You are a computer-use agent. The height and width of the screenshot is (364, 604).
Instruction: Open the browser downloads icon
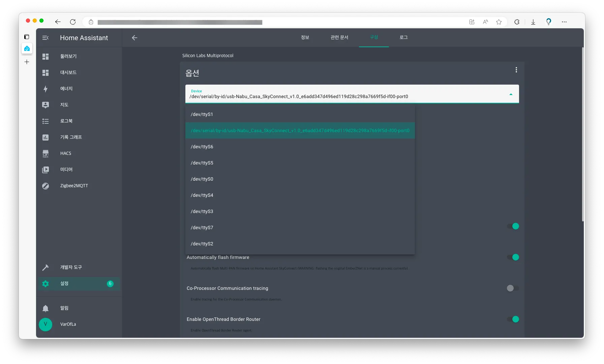(533, 22)
